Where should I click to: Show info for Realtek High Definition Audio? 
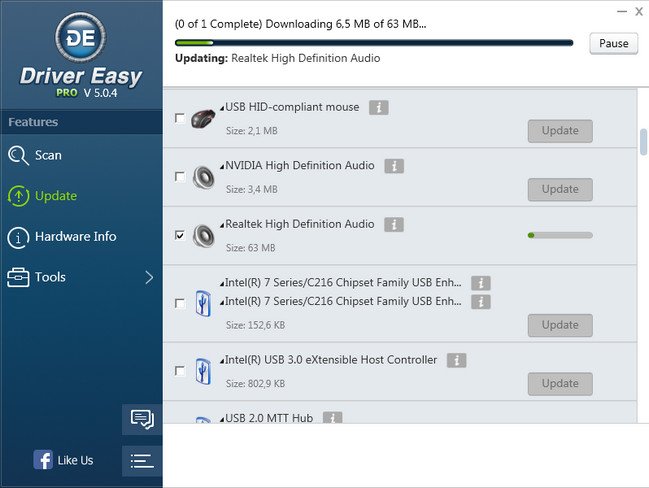point(394,225)
